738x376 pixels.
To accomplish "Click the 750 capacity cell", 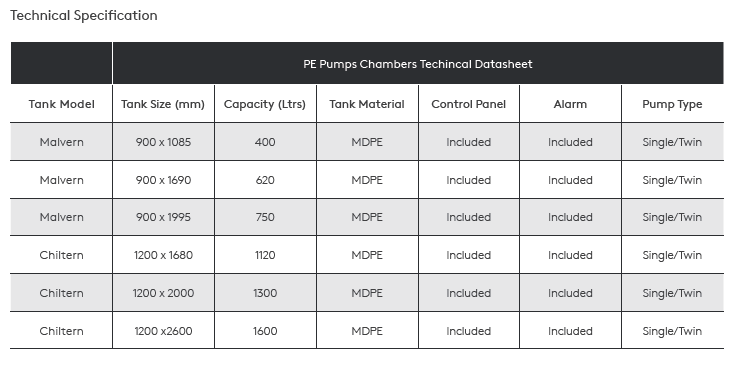I will (x=265, y=217).
